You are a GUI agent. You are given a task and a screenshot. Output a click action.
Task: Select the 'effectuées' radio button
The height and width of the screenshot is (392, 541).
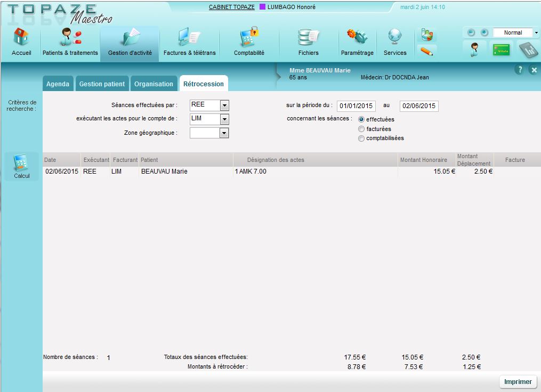pyautogui.click(x=362, y=120)
